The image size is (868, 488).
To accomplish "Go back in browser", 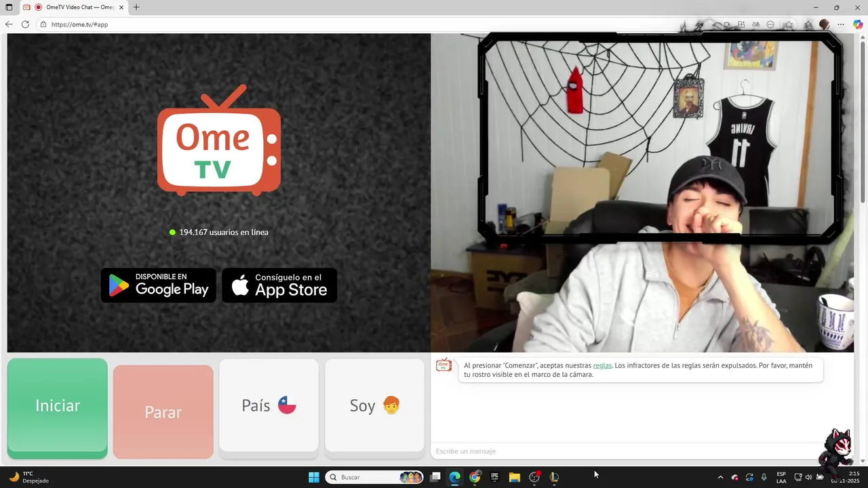I will 9,24.
